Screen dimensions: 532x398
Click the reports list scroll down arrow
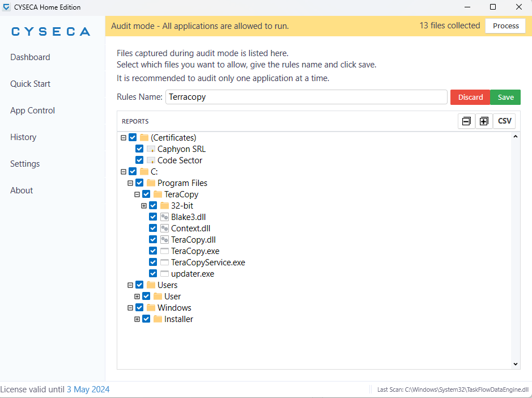[x=516, y=364]
